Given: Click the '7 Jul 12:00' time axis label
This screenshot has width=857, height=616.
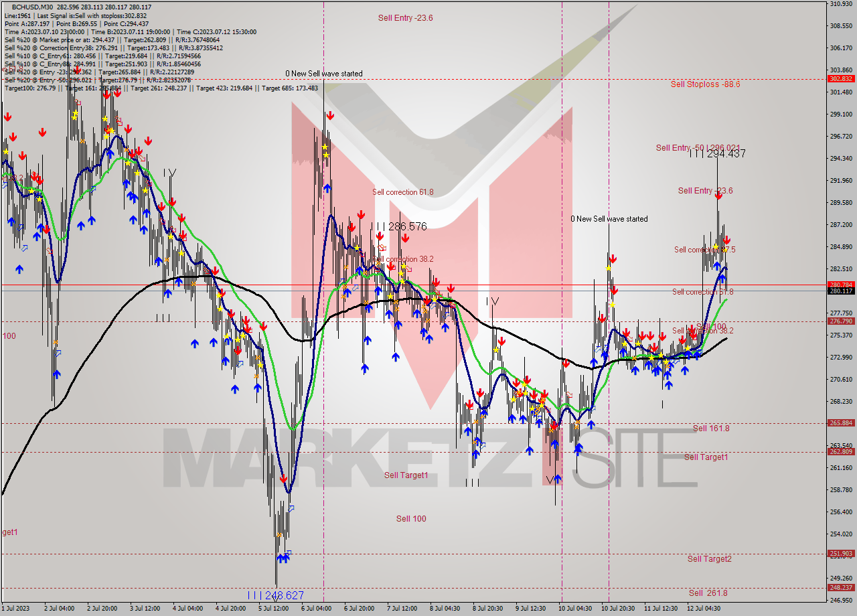Looking at the screenshot, I should click(x=402, y=609).
